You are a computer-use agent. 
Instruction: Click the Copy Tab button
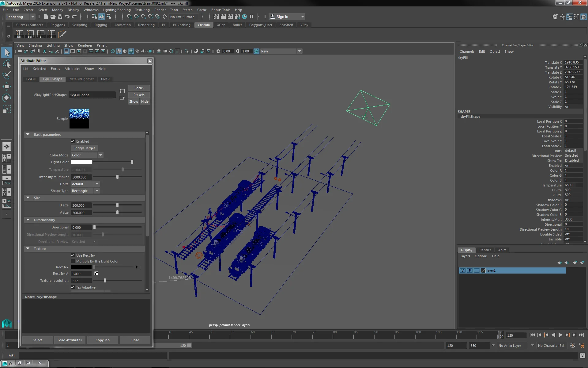coord(102,340)
